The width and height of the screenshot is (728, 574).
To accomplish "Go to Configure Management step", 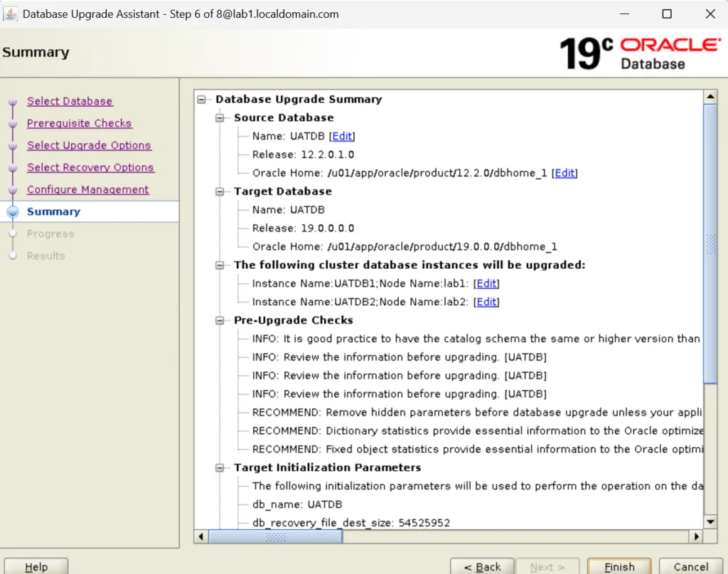I will 87,189.
